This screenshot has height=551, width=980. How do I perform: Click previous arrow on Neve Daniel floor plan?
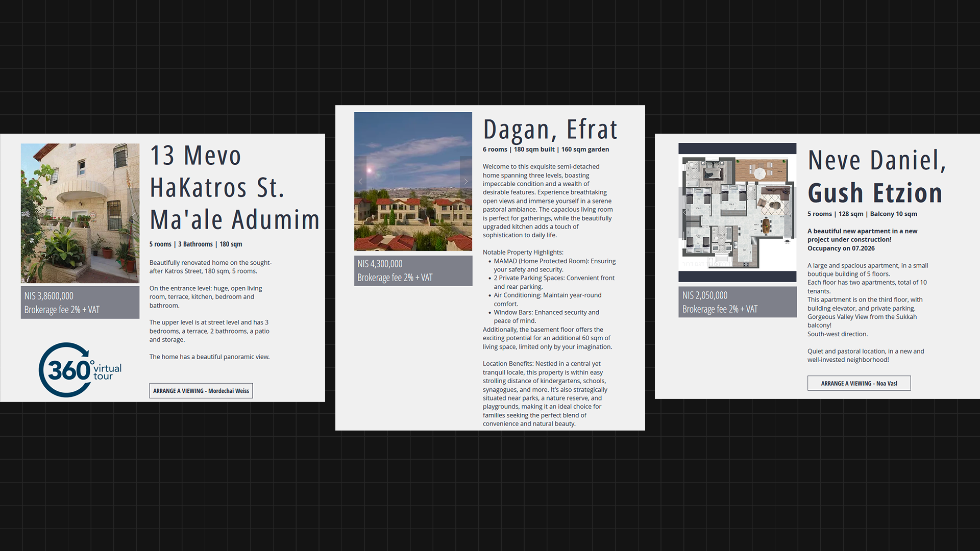click(684, 212)
